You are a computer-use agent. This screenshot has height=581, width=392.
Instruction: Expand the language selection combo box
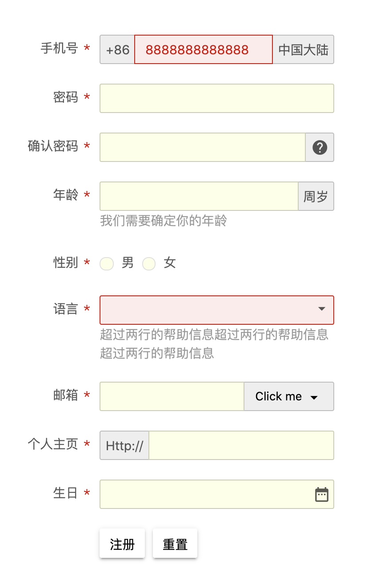click(216, 310)
